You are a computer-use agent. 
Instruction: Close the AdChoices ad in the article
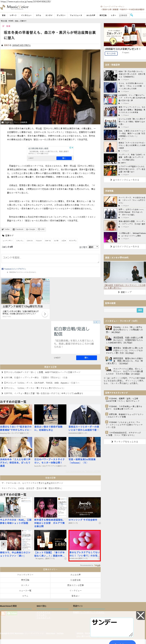coord(72,148)
